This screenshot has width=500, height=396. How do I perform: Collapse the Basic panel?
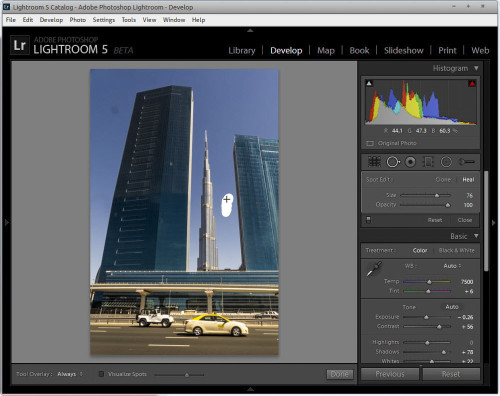pos(476,236)
